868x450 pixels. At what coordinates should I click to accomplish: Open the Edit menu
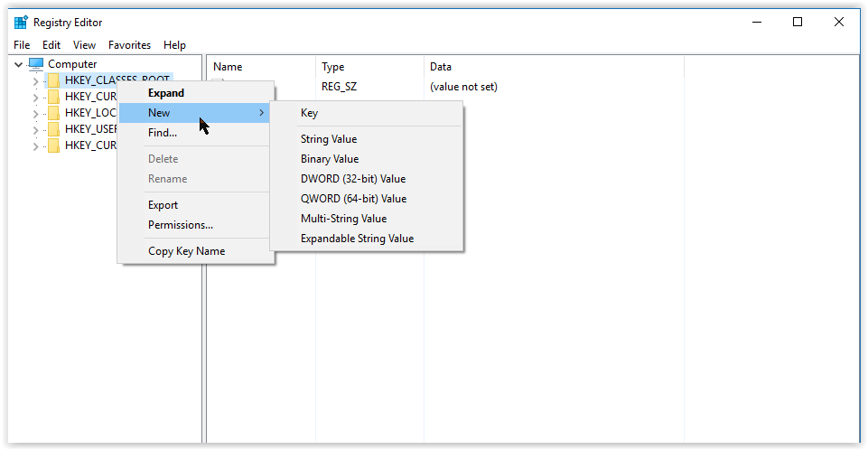pos(51,45)
